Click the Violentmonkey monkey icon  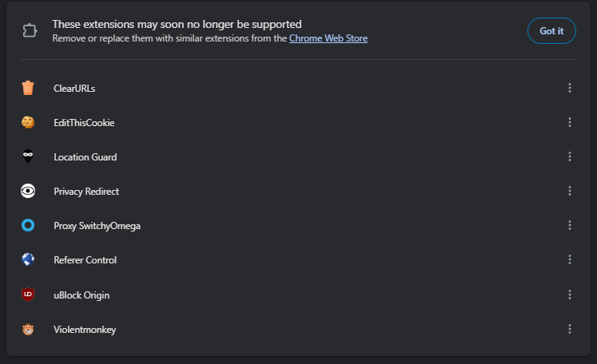[28, 330]
